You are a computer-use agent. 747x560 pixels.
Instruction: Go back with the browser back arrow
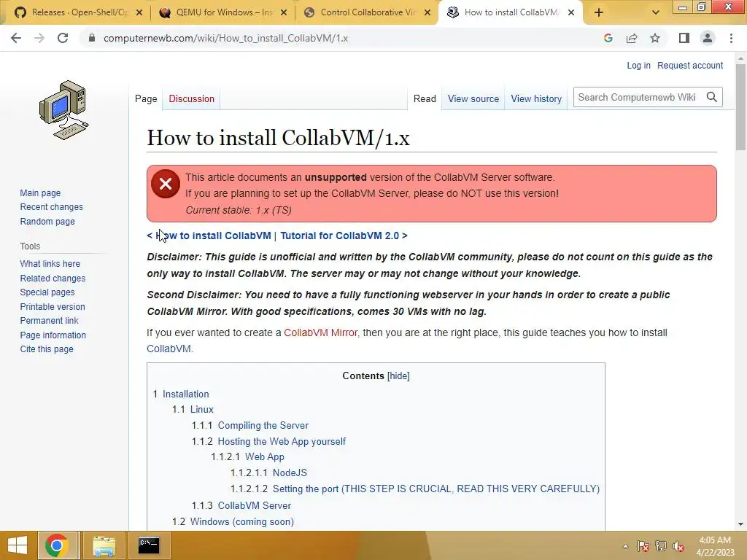pyautogui.click(x=16, y=38)
